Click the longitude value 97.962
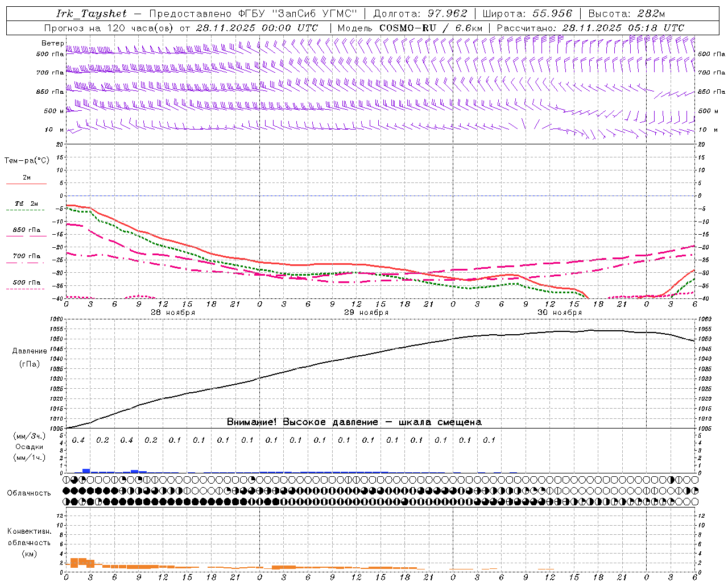The image size is (728, 582). click(x=447, y=14)
